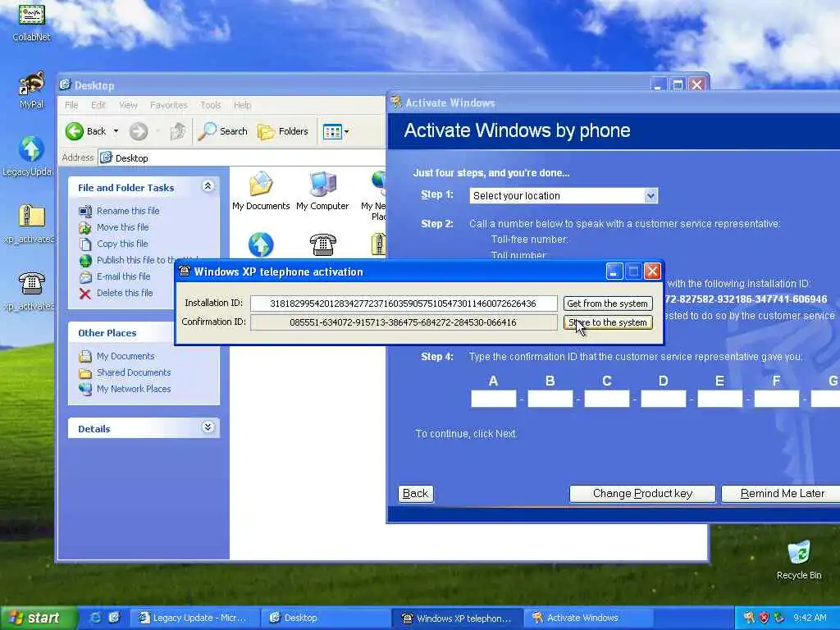Minimize the Windows XP telephone activation dialog
This screenshot has width=840, height=630.
[x=614, y=272]
